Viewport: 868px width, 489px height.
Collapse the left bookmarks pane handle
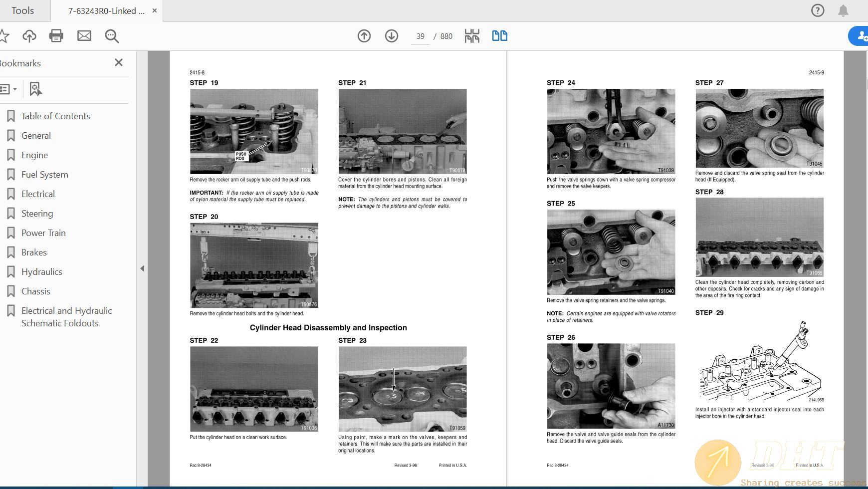click(x=142, y=268)
